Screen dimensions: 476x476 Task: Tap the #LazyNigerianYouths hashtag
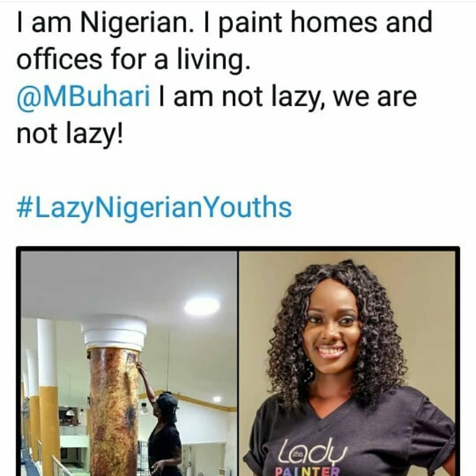pos(154,207)
